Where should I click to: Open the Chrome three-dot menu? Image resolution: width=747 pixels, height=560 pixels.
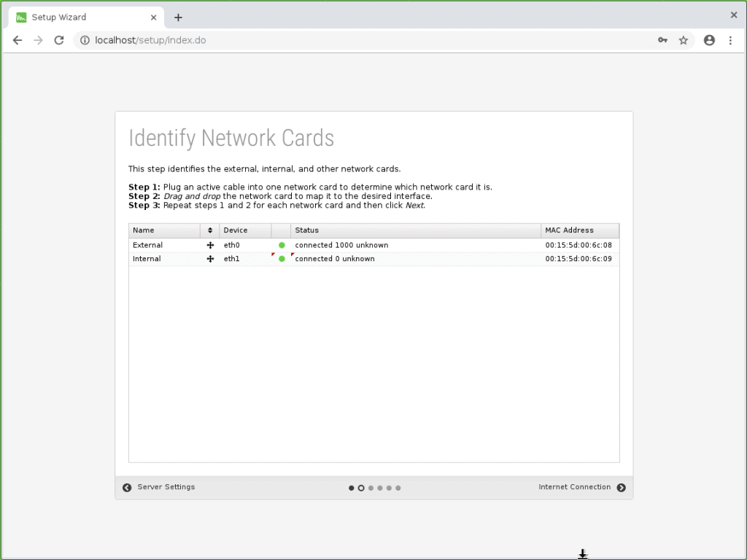coord(730,41)
